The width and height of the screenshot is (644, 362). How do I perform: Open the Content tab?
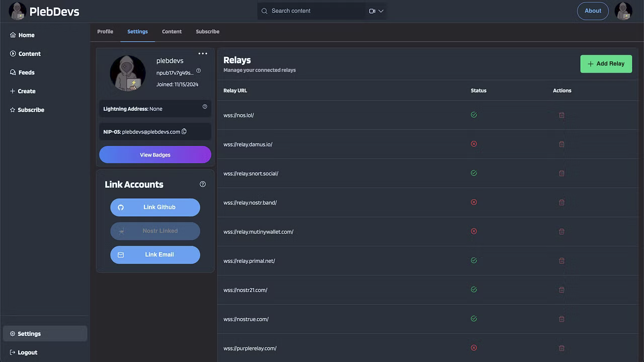(172, 32)
